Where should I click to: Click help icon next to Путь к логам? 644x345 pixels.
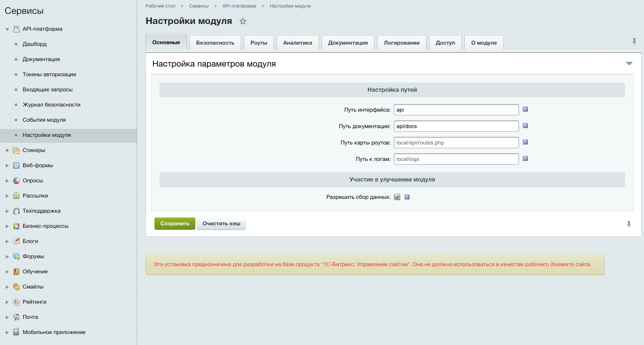click(x=525, y=159)
